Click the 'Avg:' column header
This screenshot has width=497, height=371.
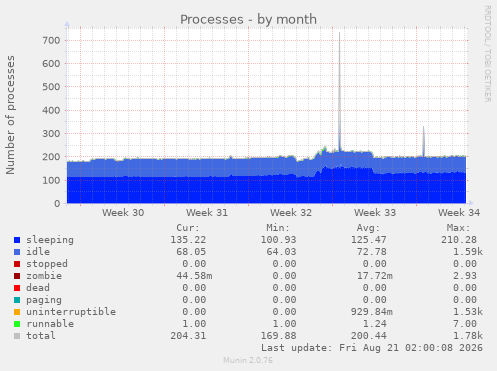point(368,228)
